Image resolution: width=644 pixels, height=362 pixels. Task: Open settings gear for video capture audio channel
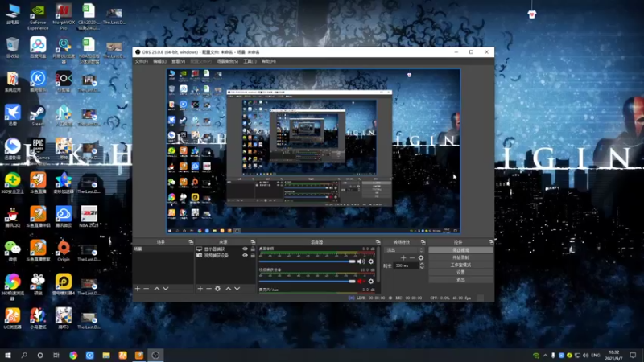pyautogui.click(x=371, y=281)
